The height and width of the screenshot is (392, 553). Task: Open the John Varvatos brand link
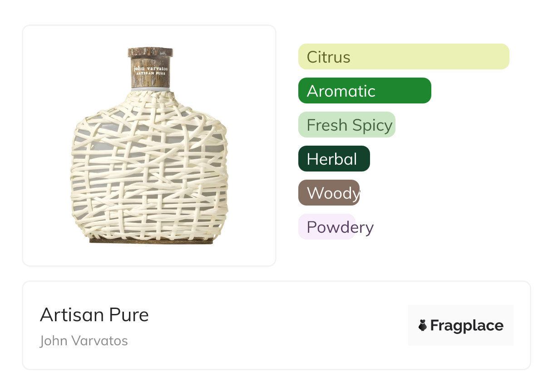click(84, 341)
